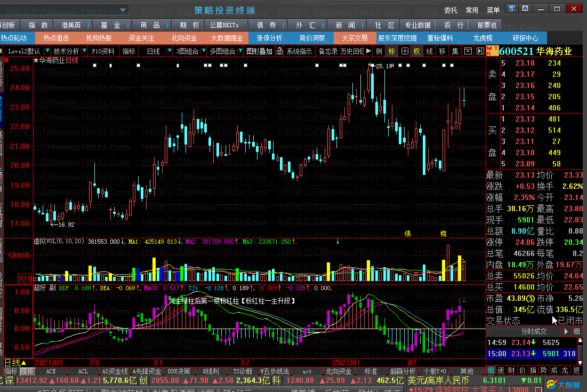Select the 超赢分析 indicator tab

pos(403,371)
